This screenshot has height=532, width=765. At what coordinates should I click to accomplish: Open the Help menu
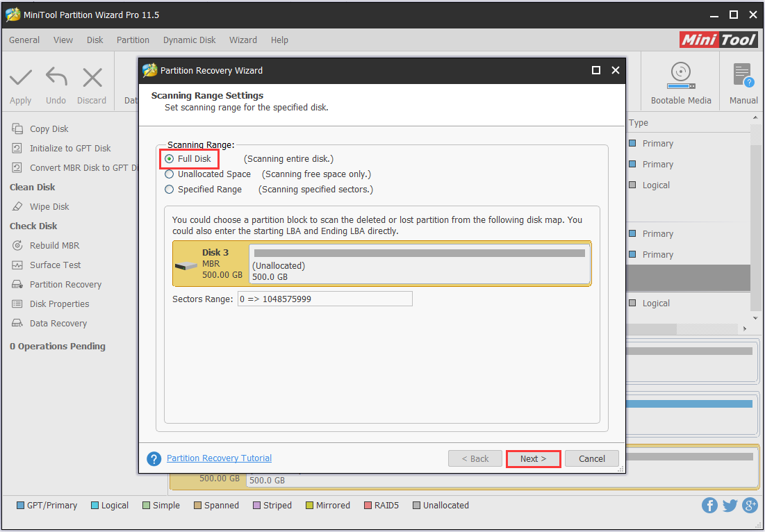(x=279, y=40)
